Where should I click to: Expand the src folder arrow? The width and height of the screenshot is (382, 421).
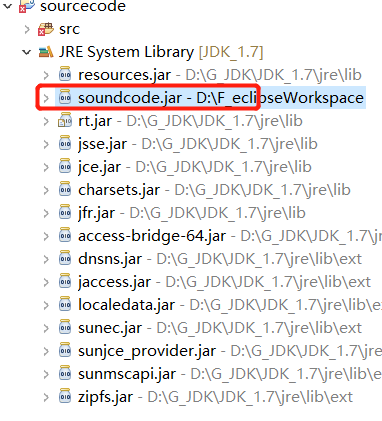coord(27,29)
